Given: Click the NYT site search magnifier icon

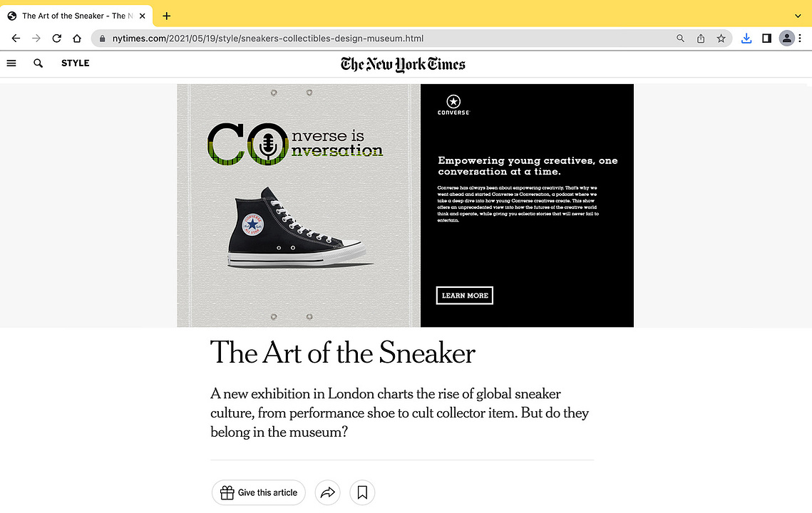Looking at the screenshot, I should coord(38,63).
